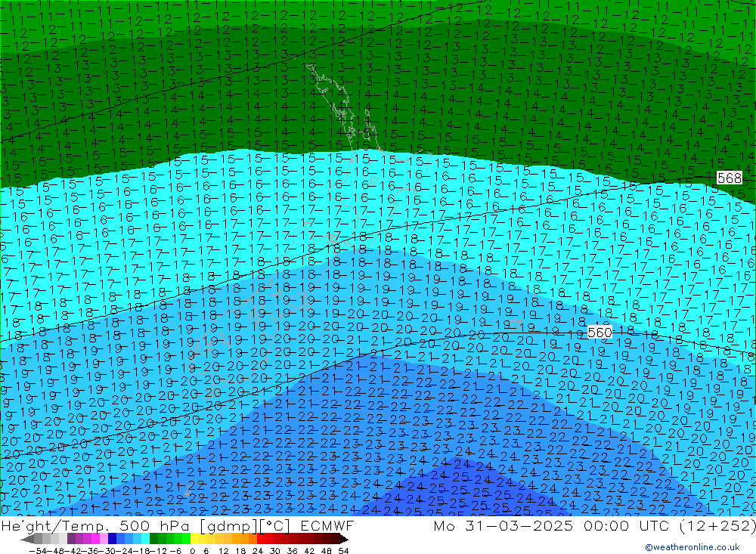The height and width of the screenshot is (554, 756).
Task: Click the (12+252) forecast hour text
Action: click(717, 526)
